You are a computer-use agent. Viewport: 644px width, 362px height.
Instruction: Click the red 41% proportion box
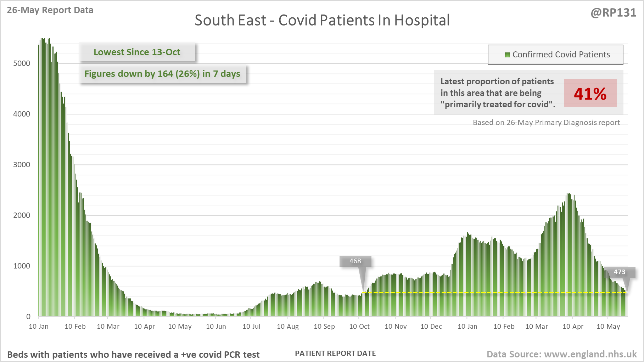click(x=590, y=93)
